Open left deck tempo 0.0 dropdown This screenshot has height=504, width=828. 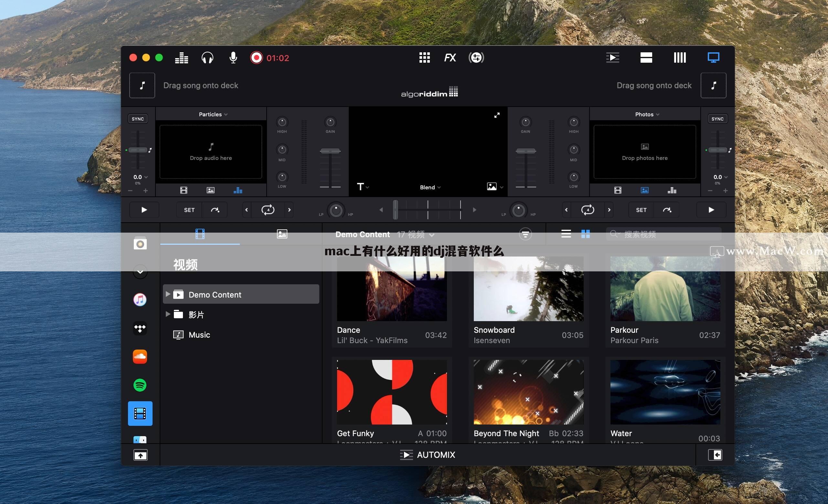141,177
